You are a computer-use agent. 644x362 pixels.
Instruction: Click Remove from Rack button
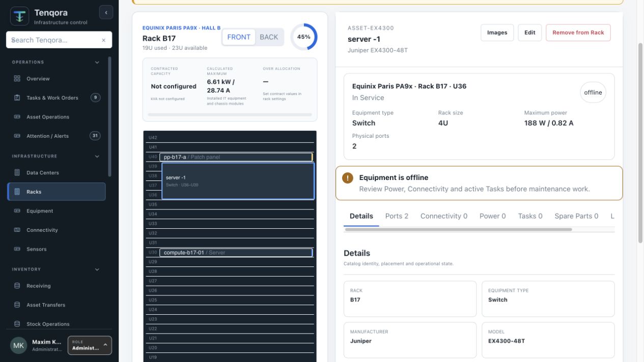[578, 33]
